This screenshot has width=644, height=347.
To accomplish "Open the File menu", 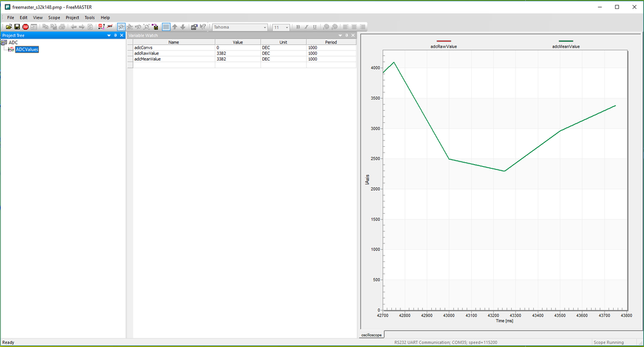I will click(x=11, y=17).
